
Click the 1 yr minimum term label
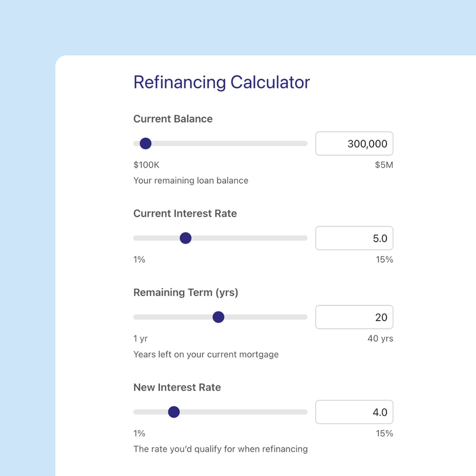tap(140, 339)
